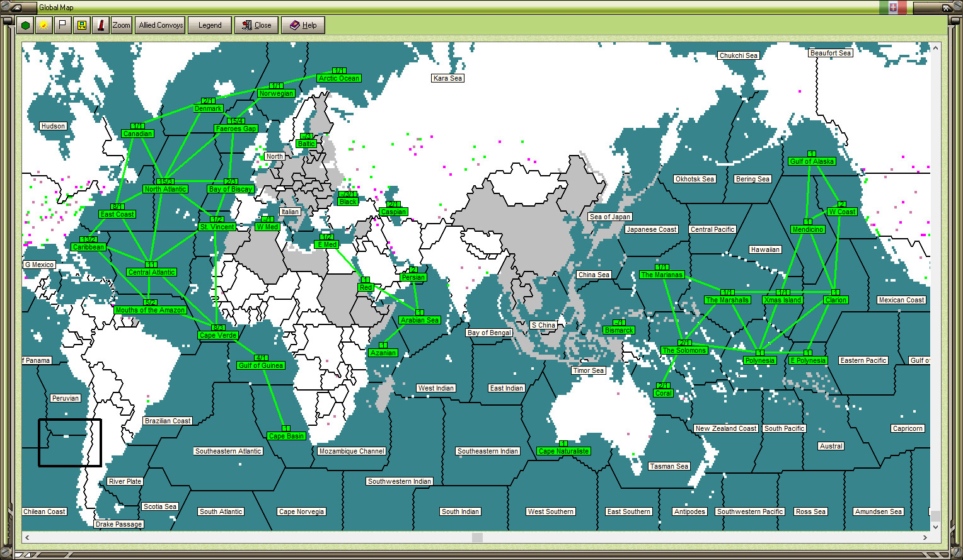Select the Persian label

tap(413, 277)
